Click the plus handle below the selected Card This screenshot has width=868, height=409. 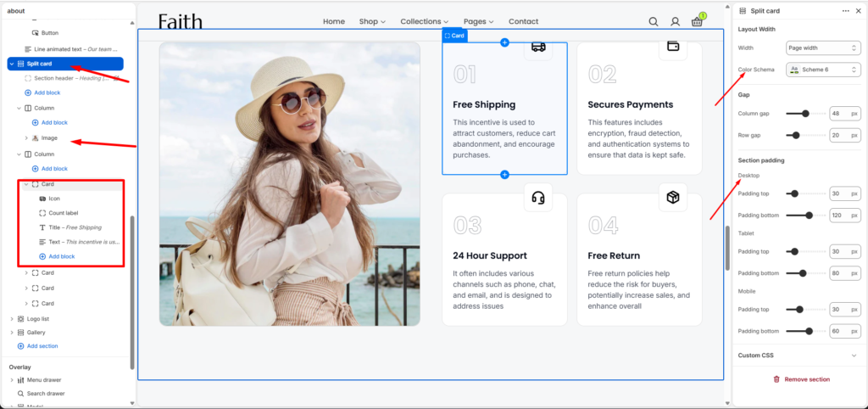(504, 175)
